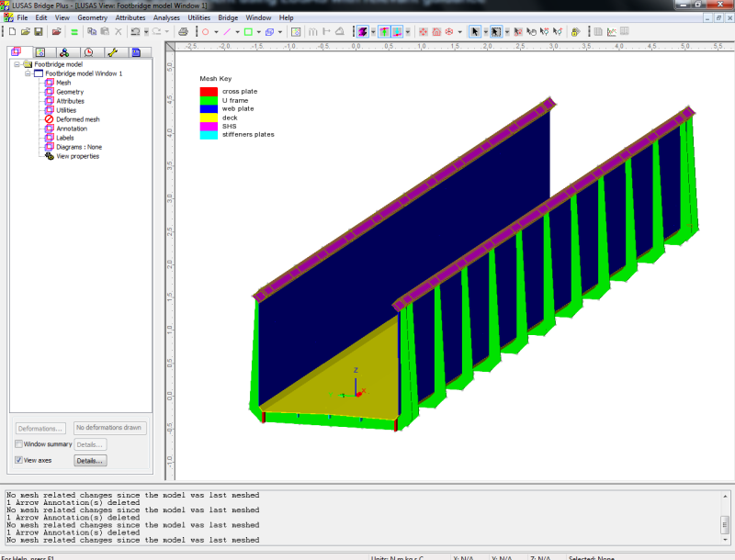Open the Layers treeview tab icon
Image resolution: width=735 pixels, height=560 pixels.
[x=16, y=51]
